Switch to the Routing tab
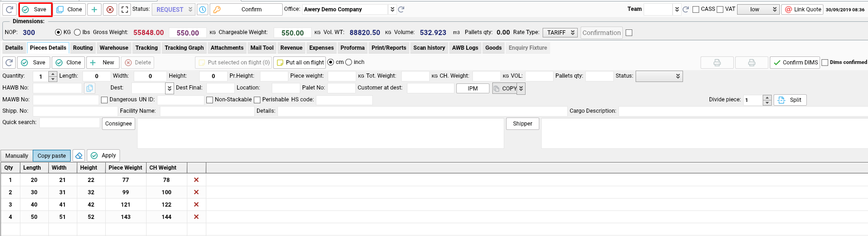 83,48
